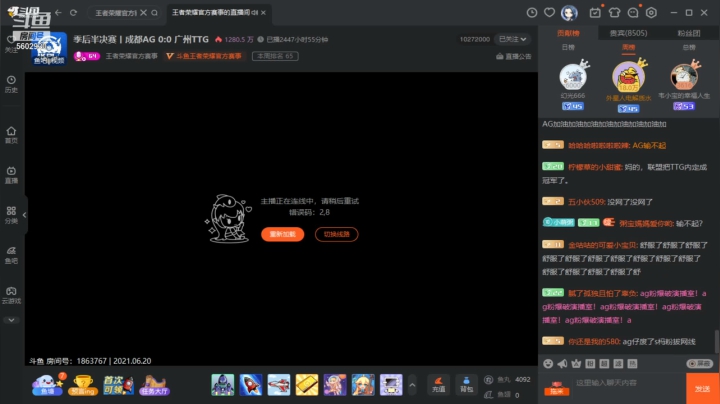
Task: Send the blonde character gift
Action: [363, 385]
